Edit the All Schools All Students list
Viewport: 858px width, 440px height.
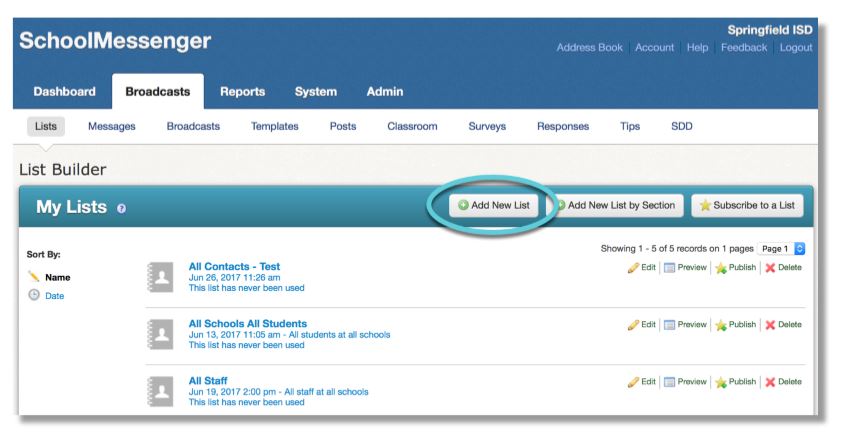pos(642,325)
